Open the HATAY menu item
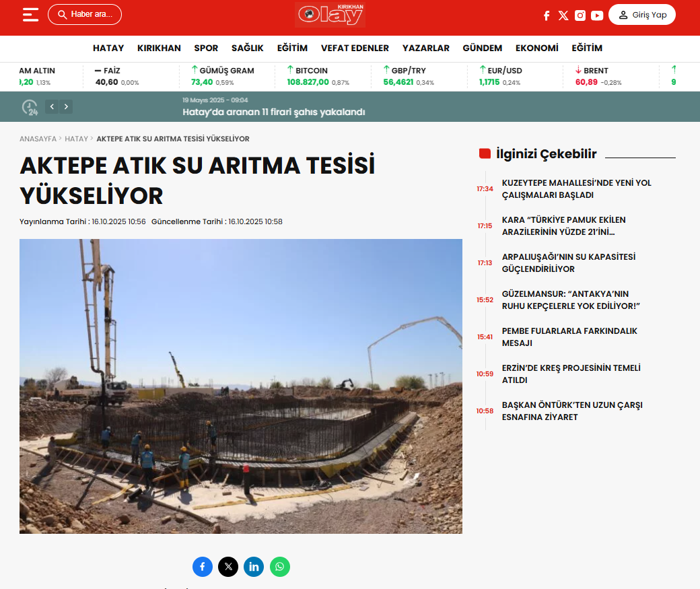The width and height of the screenshot is (700, 589). click(108, 48)
